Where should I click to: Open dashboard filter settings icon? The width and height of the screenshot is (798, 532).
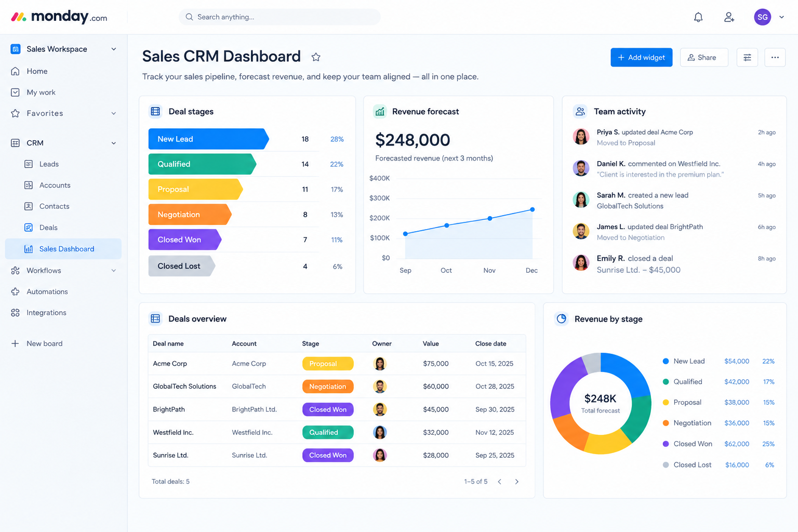(747, 57)
